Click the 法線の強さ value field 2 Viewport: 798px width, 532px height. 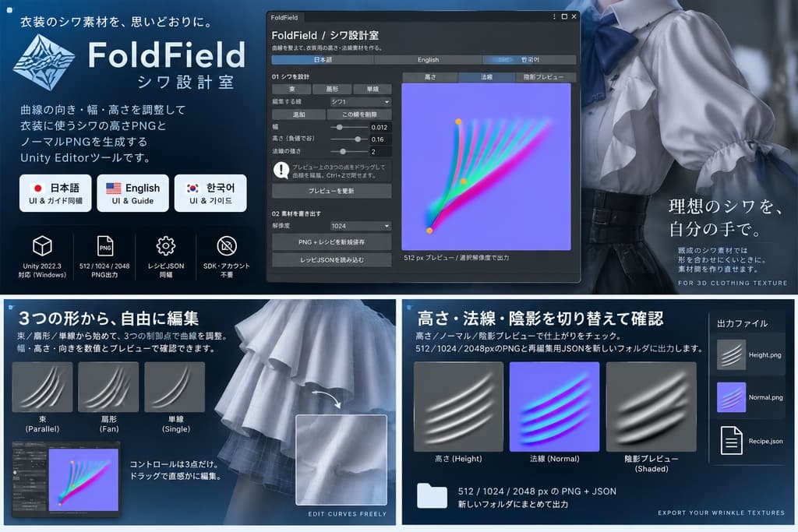coord(380,152)
